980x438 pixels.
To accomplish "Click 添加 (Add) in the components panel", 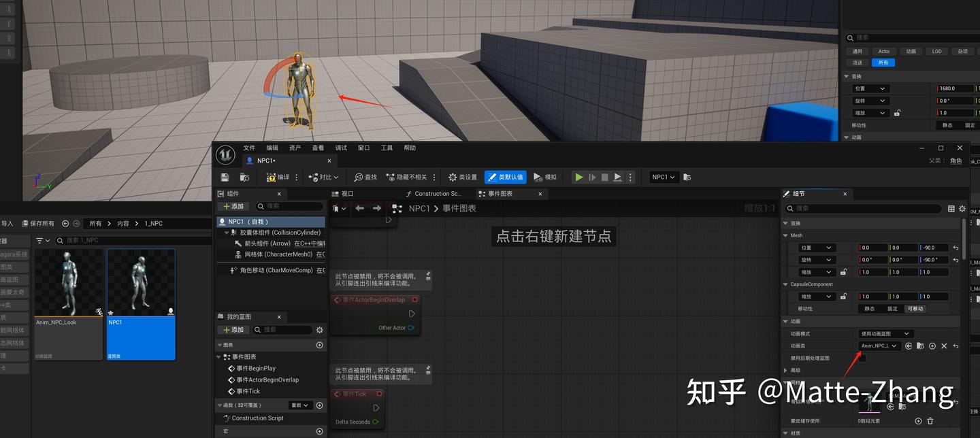I will (x=233, y=206).
